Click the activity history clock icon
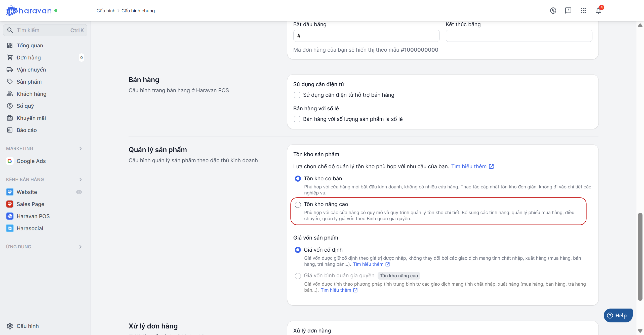The image size is (644, 335). (x=553, y=11)
